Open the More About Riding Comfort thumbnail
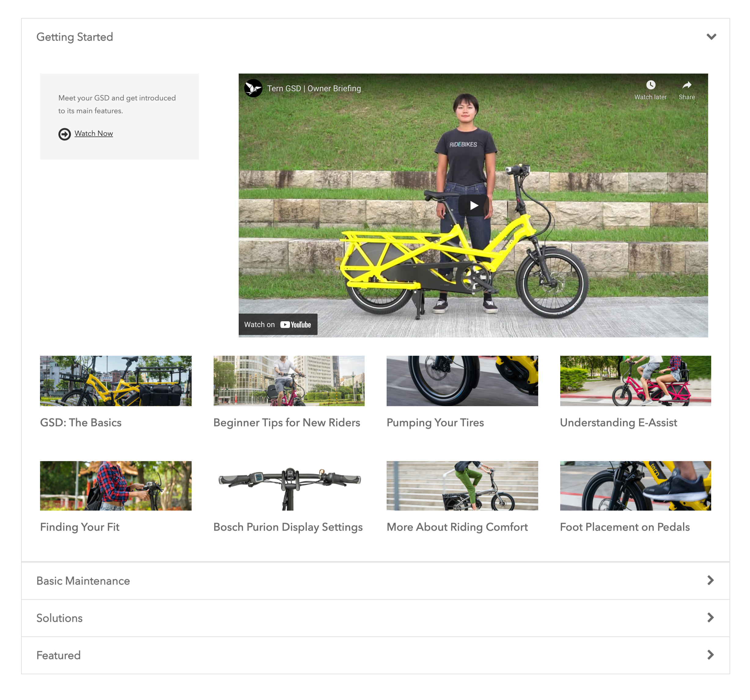 [x=462, y=486]
